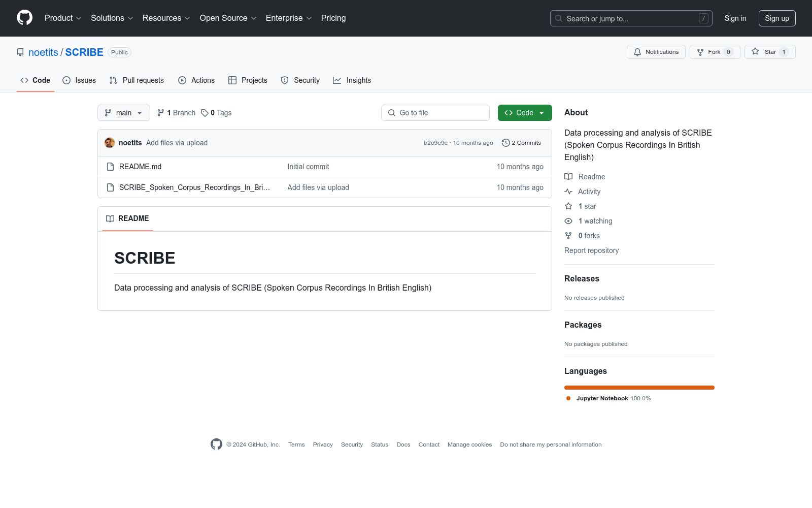Click the GitHub logo in footer
This screenshot has width=812, height=508.
pos(216,444)
